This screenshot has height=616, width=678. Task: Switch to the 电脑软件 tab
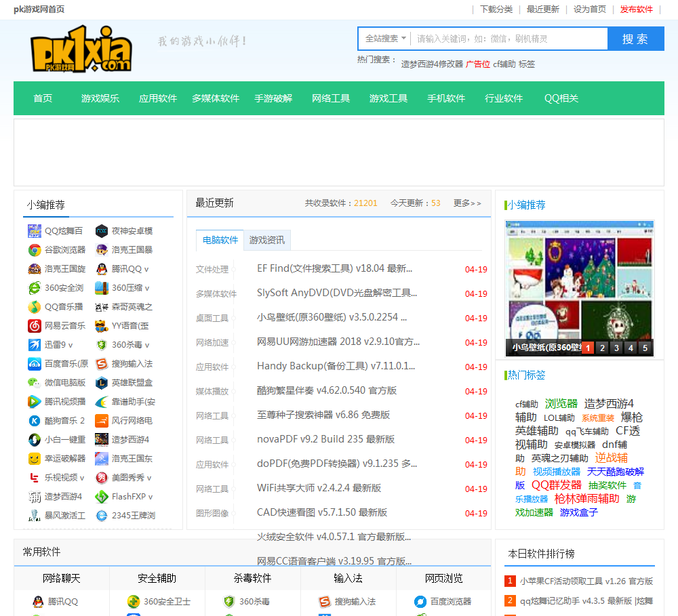(x=220, y=240)
